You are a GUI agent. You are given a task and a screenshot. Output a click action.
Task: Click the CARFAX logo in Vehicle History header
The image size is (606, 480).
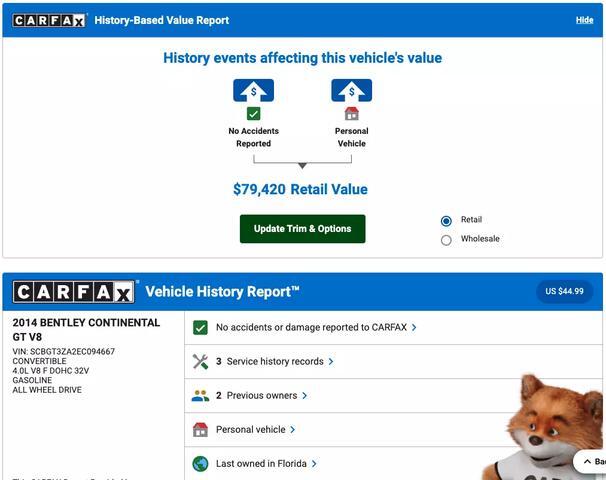tap(74, 292)
